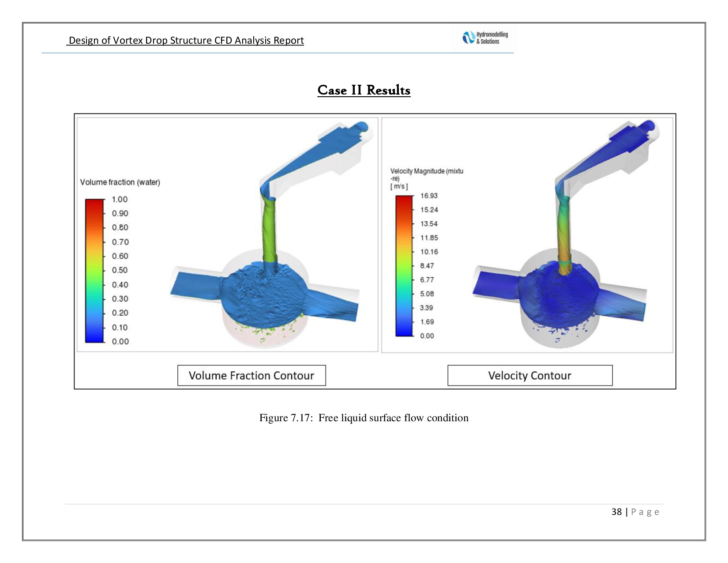The width and height of the screenshot is (728, 563).
Task: Select the Case II Results heading
Action: [x=364, y=90]
